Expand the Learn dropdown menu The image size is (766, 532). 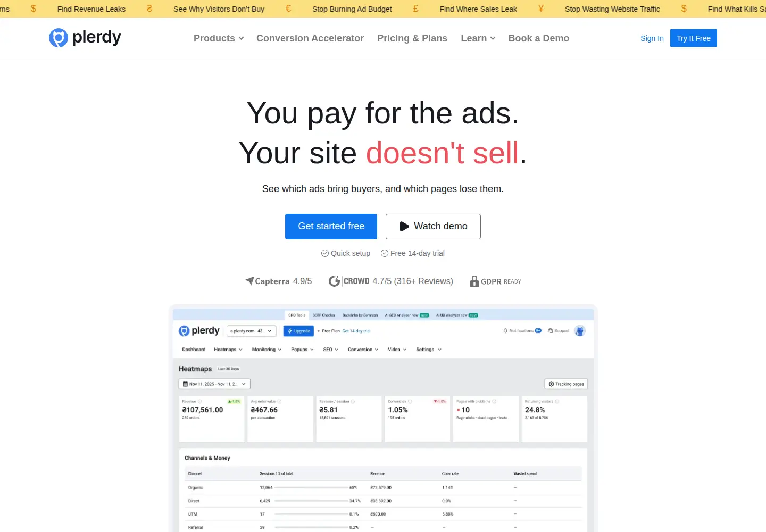pos(478,38)
